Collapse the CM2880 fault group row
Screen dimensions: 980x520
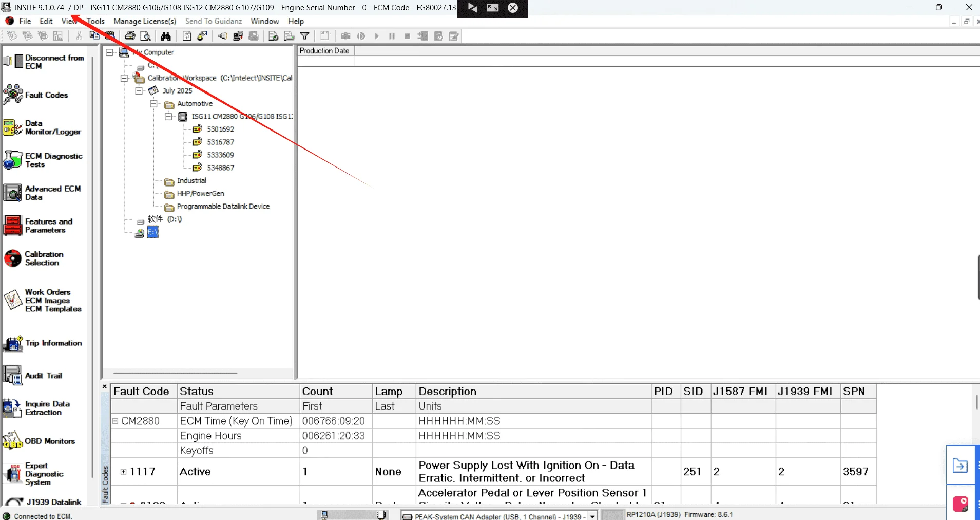tap(116, 421)
